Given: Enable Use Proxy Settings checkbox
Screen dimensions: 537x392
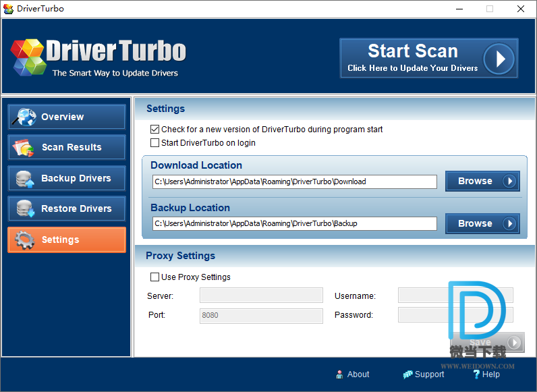Looking at the screenshot, I should click(154, 277).
